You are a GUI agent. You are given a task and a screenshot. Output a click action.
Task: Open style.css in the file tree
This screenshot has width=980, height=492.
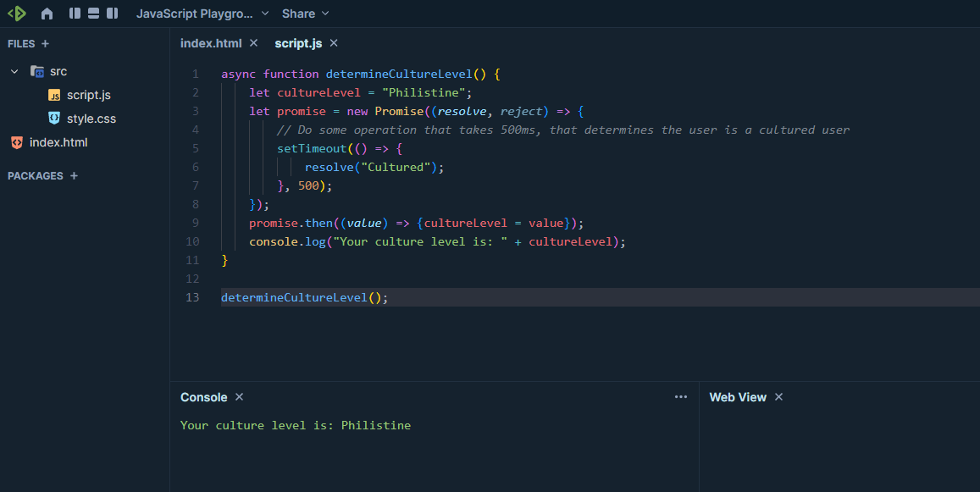click(x=91, y=119)
